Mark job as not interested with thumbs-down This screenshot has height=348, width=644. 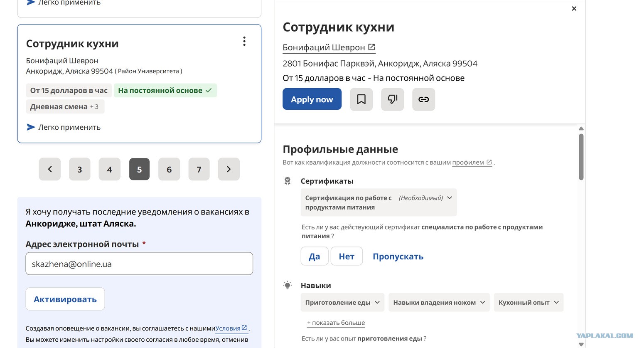[392, 99]
